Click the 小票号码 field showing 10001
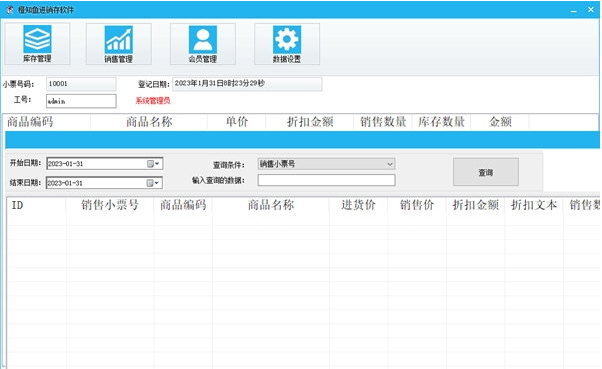Screen dimensions: 602x369 (x=81, y=84)
